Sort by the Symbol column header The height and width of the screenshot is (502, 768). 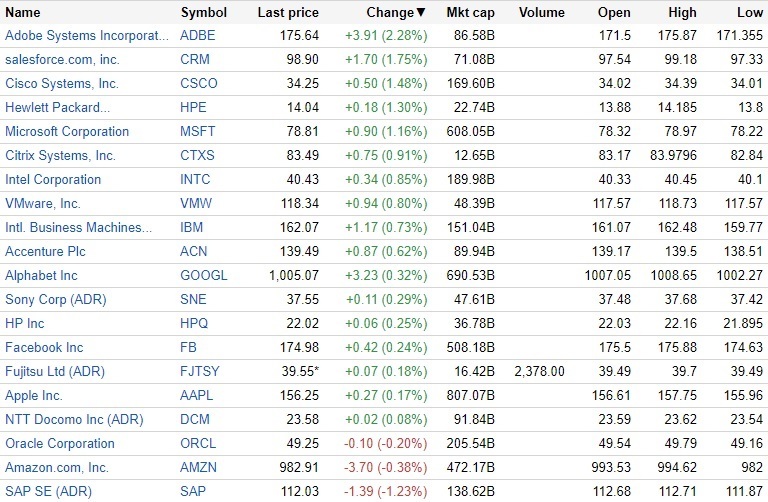click(x=203, y=13)
